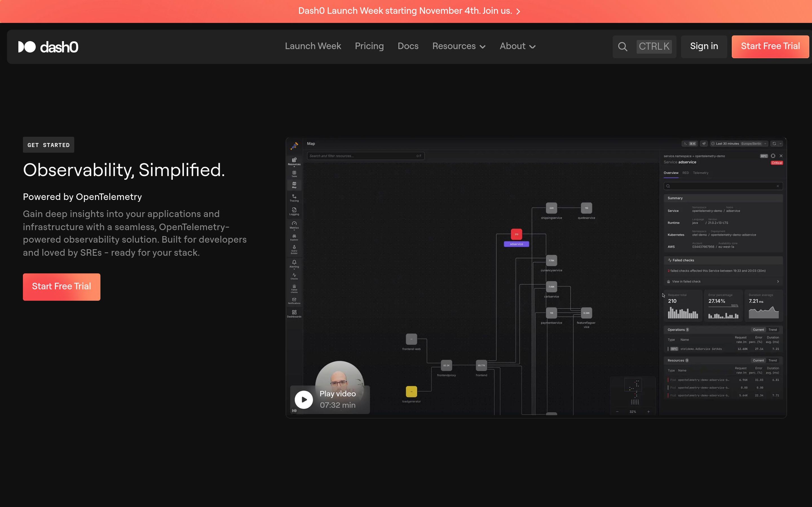Image resolution: width=812 pixels, height=507 pixels.
Task: Open the Pricing menu item
Action: 369,46
